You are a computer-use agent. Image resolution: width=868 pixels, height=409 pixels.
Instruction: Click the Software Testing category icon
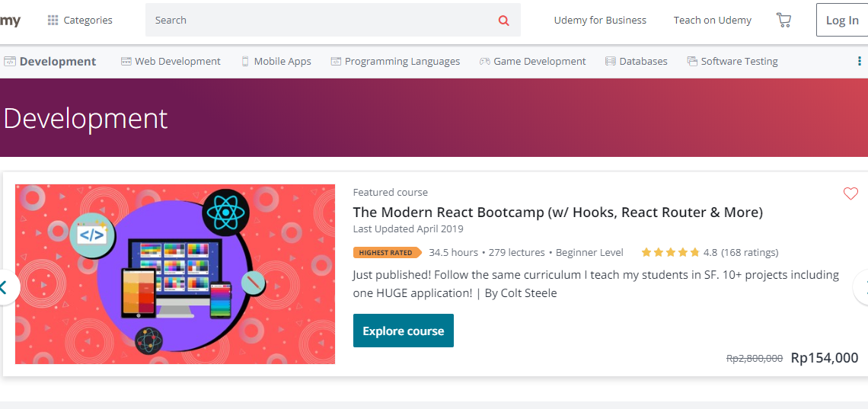[x=691, y=62]
